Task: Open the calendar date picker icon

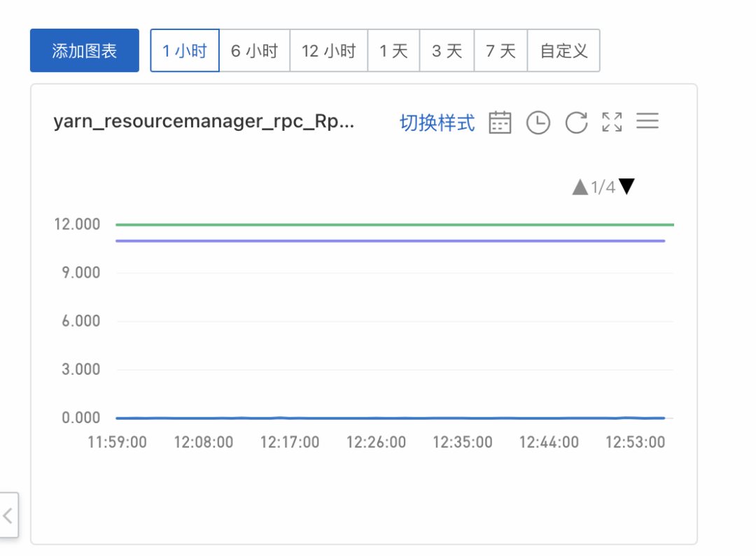Action: [x=500, y=122]
